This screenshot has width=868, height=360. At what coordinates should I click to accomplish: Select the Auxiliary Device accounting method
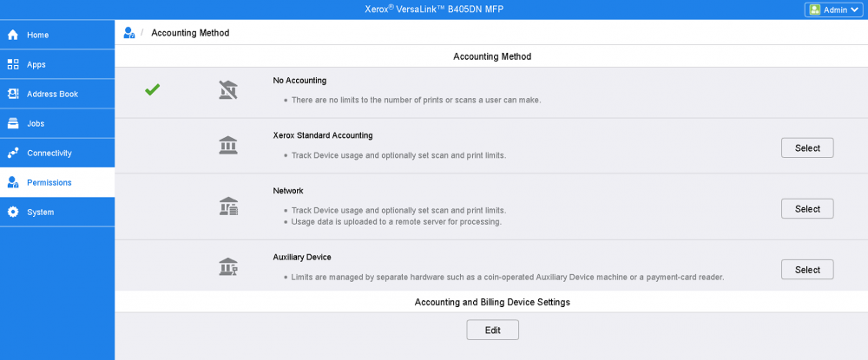tap(807, 270)
